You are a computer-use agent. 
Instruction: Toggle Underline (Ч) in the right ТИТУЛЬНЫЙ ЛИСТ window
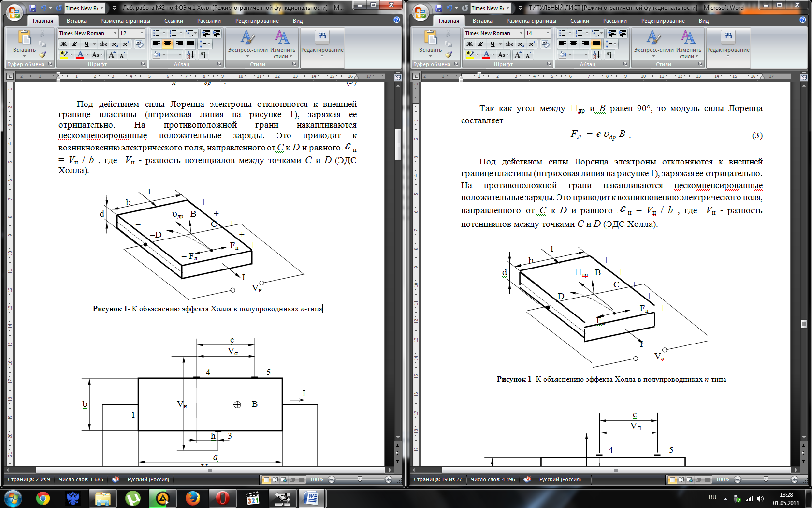(x=492, y=44)
